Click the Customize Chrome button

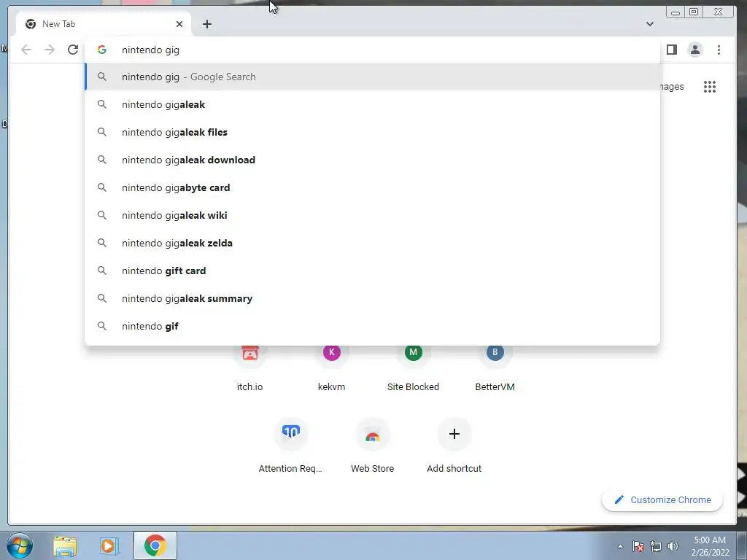[x=662, y=499]
